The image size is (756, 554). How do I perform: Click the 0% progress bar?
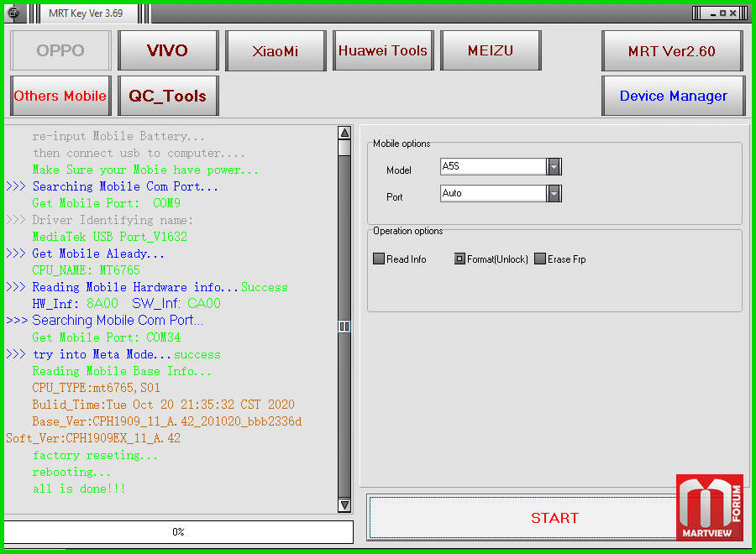click(x=178, y=532)
